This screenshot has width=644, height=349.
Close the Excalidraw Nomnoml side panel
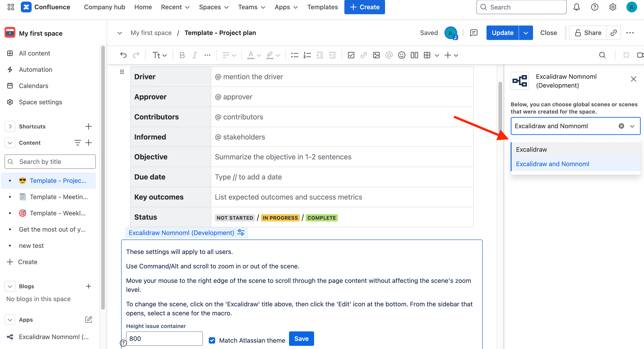coord(633,79)
